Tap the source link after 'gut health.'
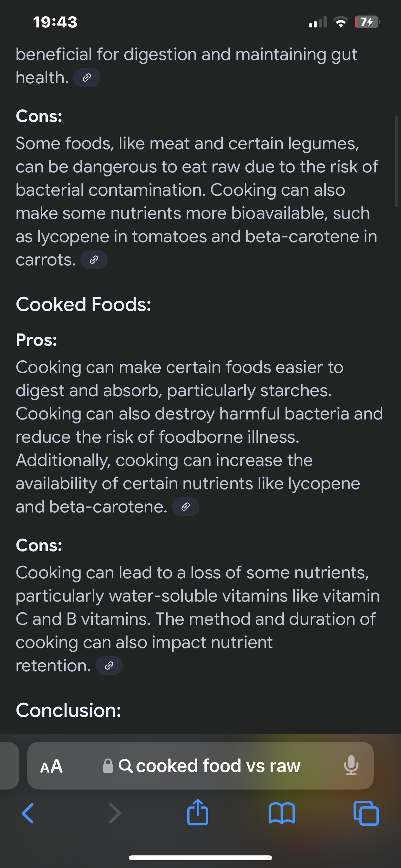The width and height of the screenshot is (401, 868). (87, 77)
